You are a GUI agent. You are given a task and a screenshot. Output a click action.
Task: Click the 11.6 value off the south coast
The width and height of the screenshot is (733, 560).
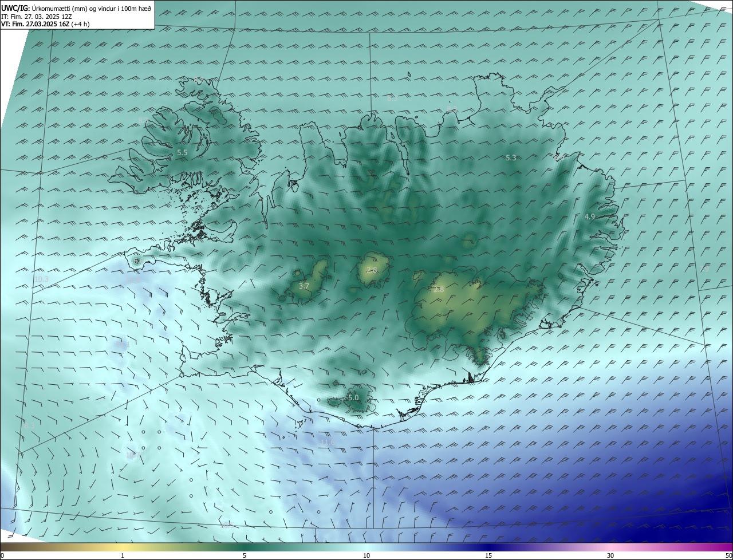[x=328, y=442]
